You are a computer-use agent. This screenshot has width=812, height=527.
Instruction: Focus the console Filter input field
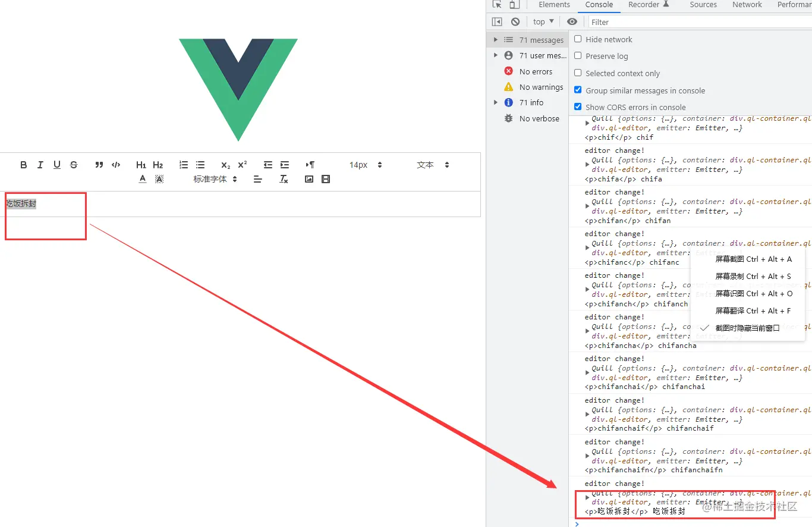tap(700, 22)
